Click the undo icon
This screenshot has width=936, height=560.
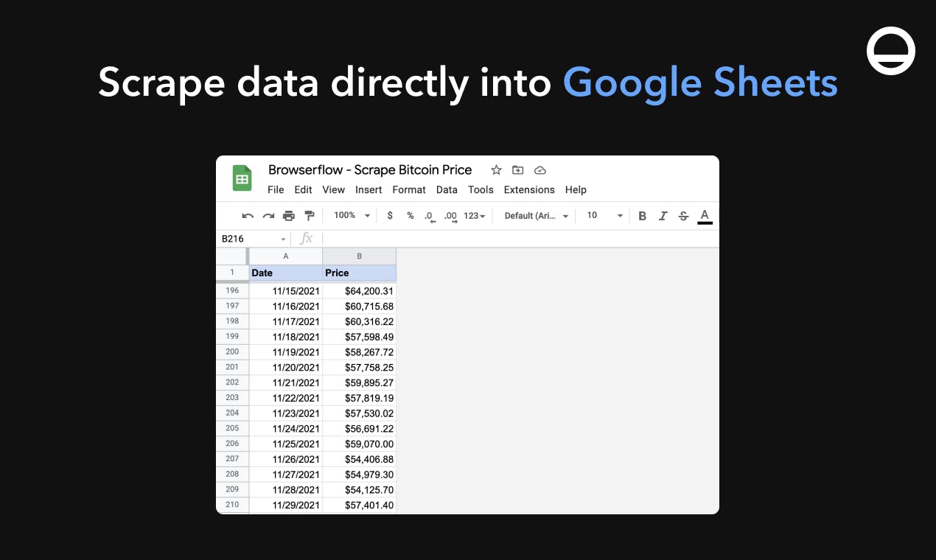tap(248, 216)
